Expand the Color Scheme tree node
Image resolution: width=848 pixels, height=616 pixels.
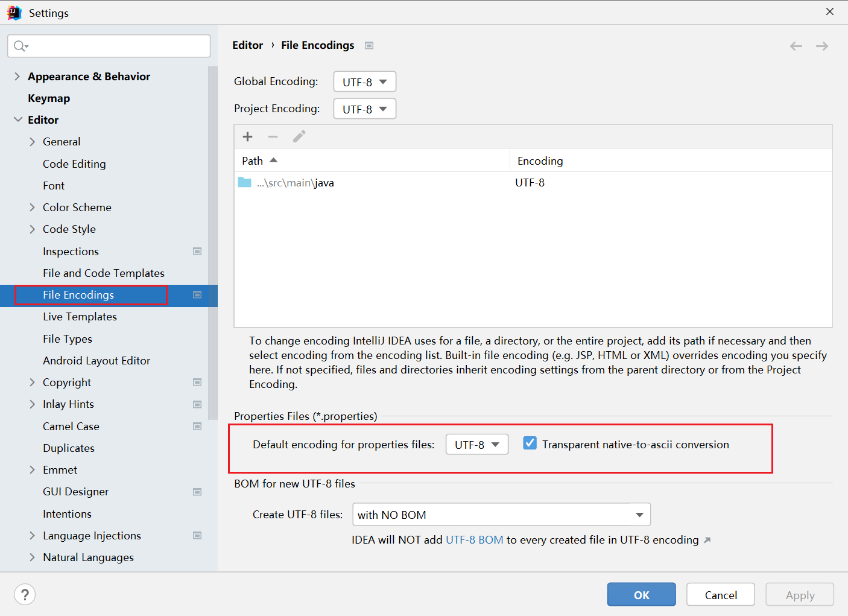(32, 208)
